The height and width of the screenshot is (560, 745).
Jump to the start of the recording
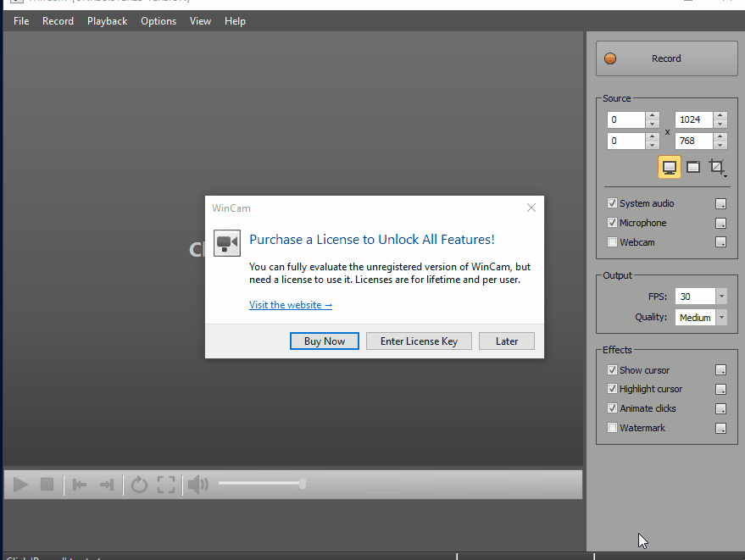80,485
